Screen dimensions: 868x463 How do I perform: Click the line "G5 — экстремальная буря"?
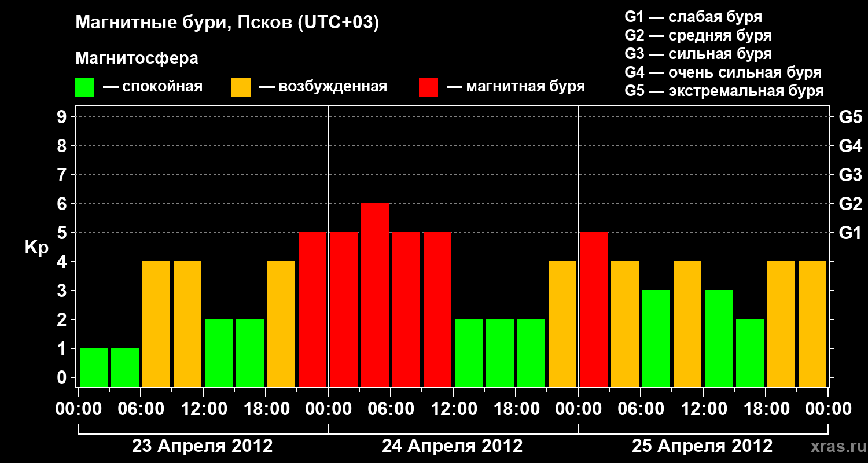pos(724,91)
